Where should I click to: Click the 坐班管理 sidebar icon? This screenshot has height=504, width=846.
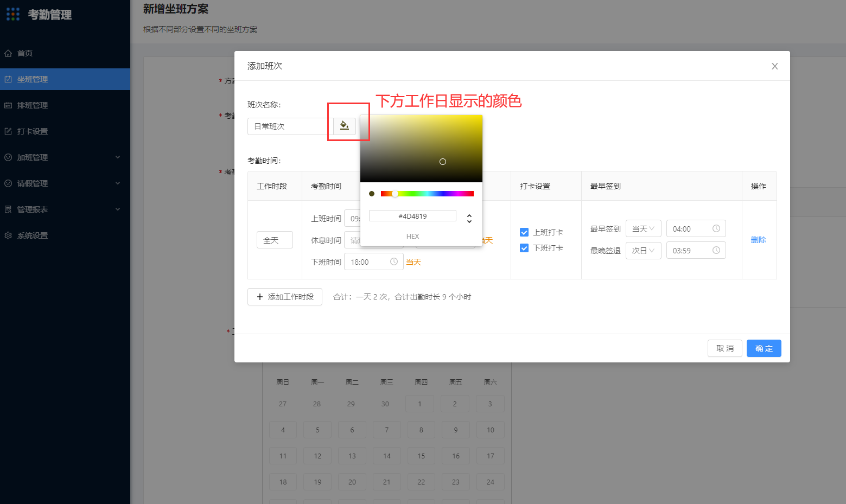8,79
